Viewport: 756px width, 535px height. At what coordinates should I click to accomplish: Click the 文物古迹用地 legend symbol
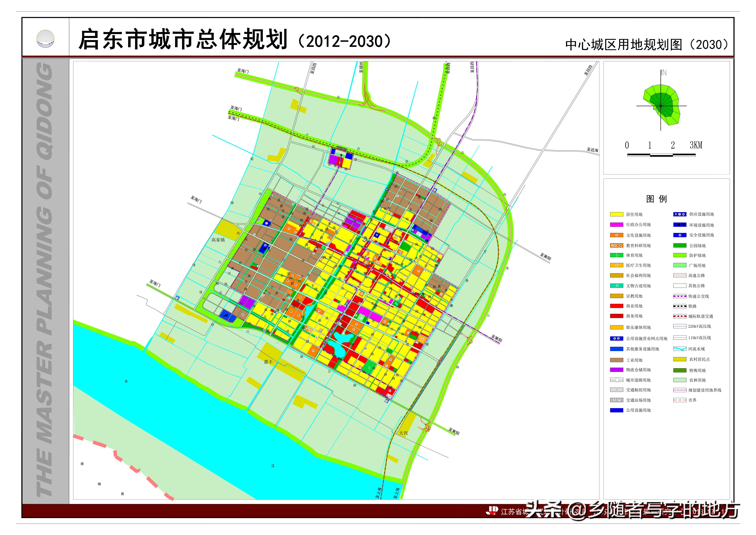coord(616,286)
